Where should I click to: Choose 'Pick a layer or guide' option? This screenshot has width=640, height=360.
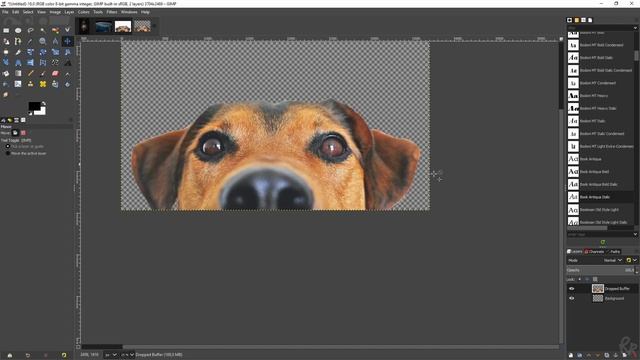(x=27, y=147)
